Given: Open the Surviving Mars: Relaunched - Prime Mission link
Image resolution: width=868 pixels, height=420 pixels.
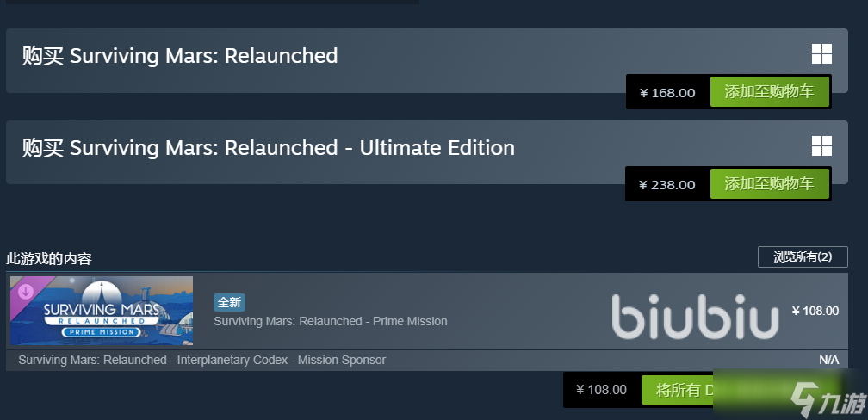Looking at the screenshot, I should 331,321.
